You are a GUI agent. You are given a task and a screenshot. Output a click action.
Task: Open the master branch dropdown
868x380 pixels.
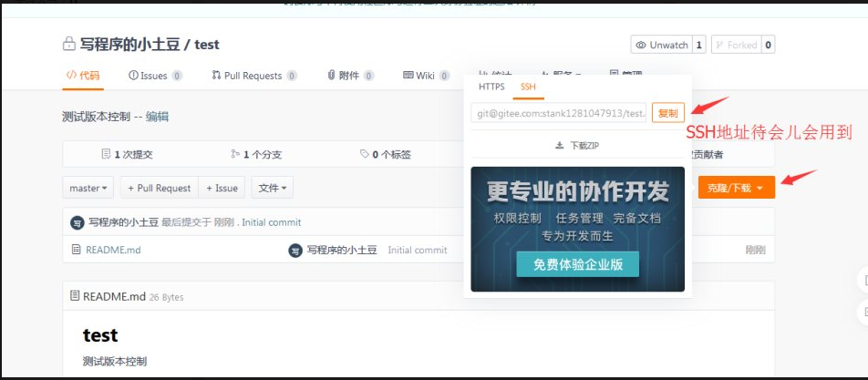pyautogui.click(x=88, y=188)
